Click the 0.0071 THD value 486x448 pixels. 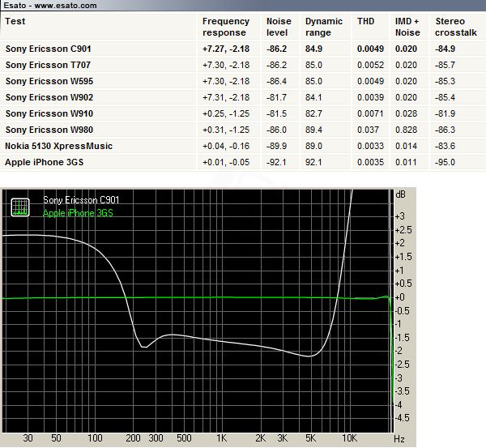370,113
